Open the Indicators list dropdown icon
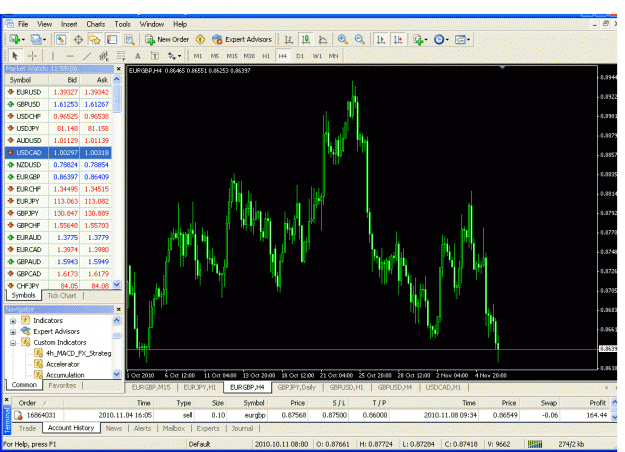The image size is (625, 452). point(420,39)
